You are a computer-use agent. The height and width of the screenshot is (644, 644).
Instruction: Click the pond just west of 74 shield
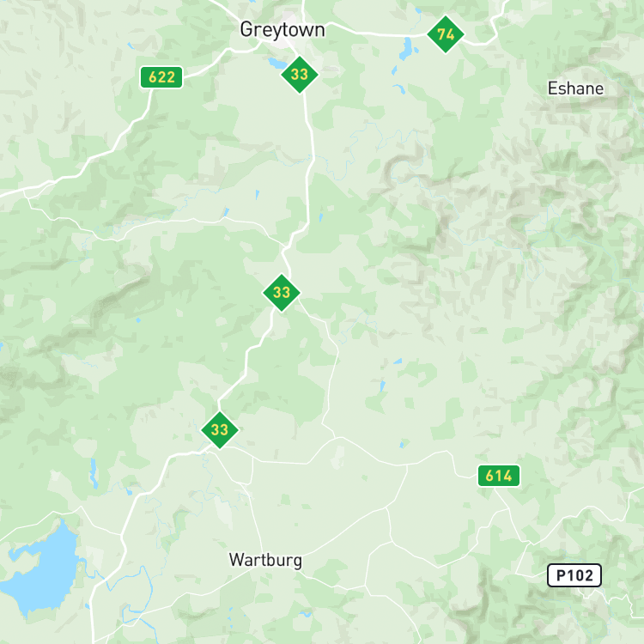tap(407, 48)
